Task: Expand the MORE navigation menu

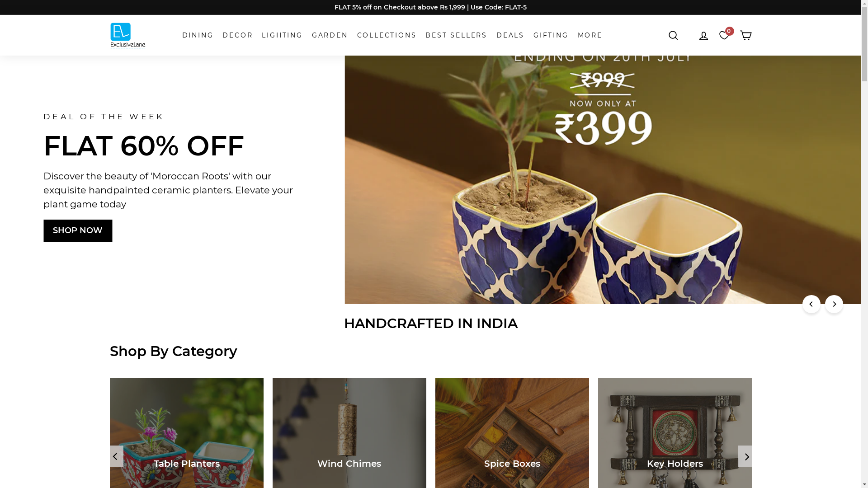Action: coord(590,35)
